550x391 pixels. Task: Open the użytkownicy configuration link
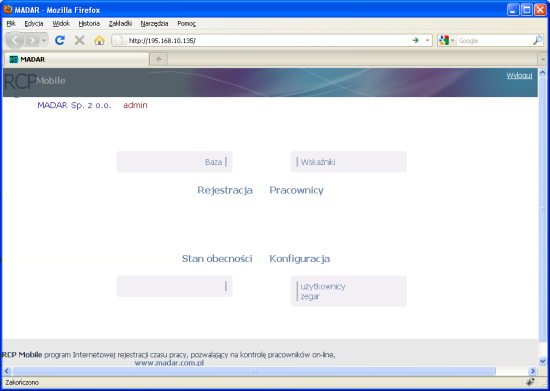point(323,286)
